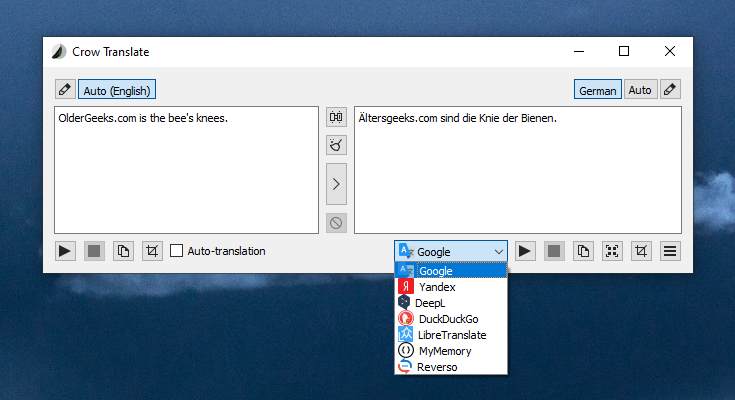Choose DeepL translation engine
This screenshot has height=400, width=735.
click(451, 302)
